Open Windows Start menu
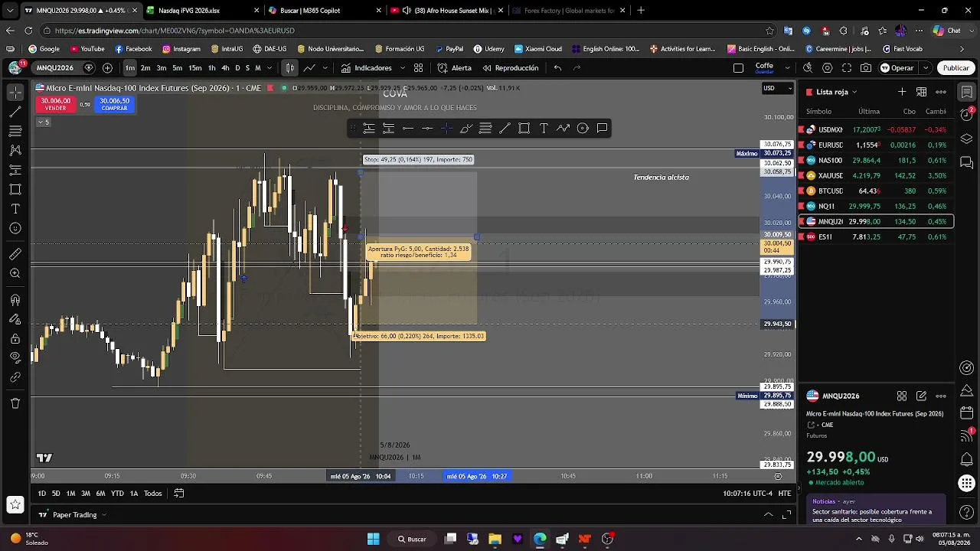The width and height of the screenshot is (980, 551). pyautogui.click(x=373, y=539)
